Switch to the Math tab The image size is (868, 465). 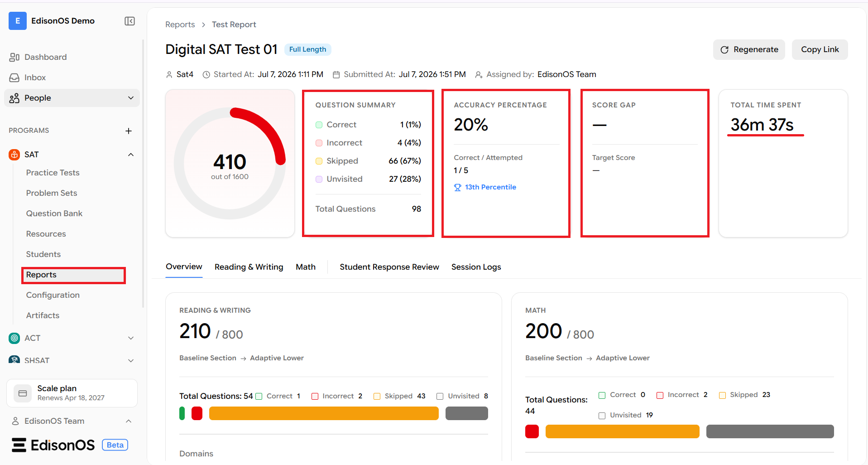(x=306, y=267)
